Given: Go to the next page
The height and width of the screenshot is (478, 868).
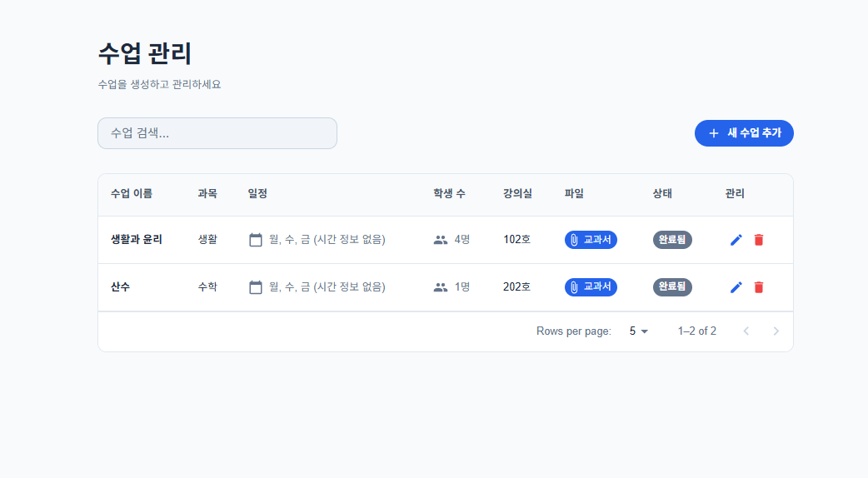Looking at the screenshot, I should (776, 331).
